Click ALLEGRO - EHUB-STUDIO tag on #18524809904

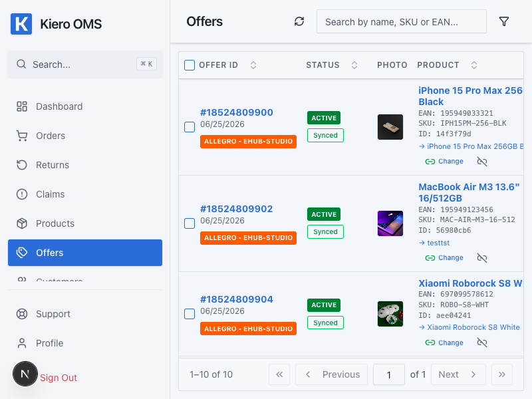point(248,329)
